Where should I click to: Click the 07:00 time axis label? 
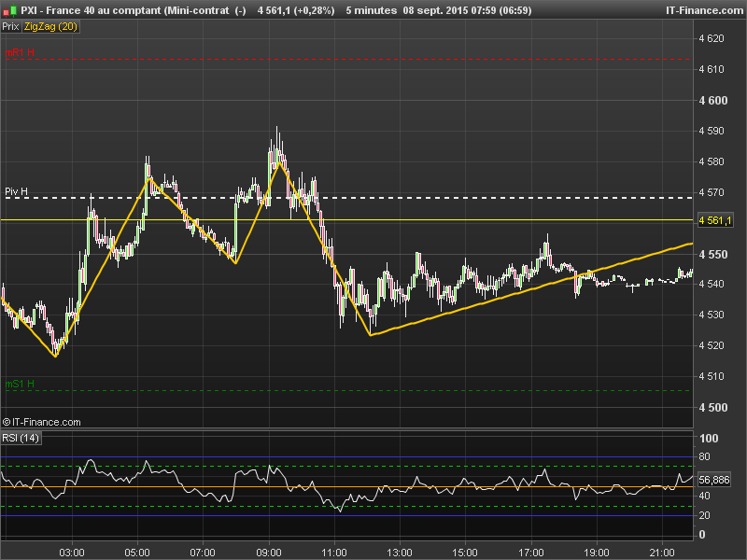coord(203,553)
